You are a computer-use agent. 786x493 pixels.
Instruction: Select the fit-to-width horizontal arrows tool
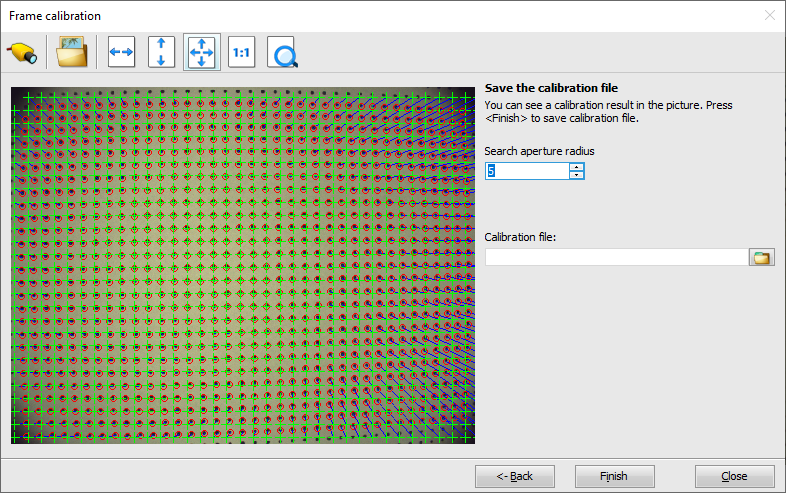coord(121,52)
